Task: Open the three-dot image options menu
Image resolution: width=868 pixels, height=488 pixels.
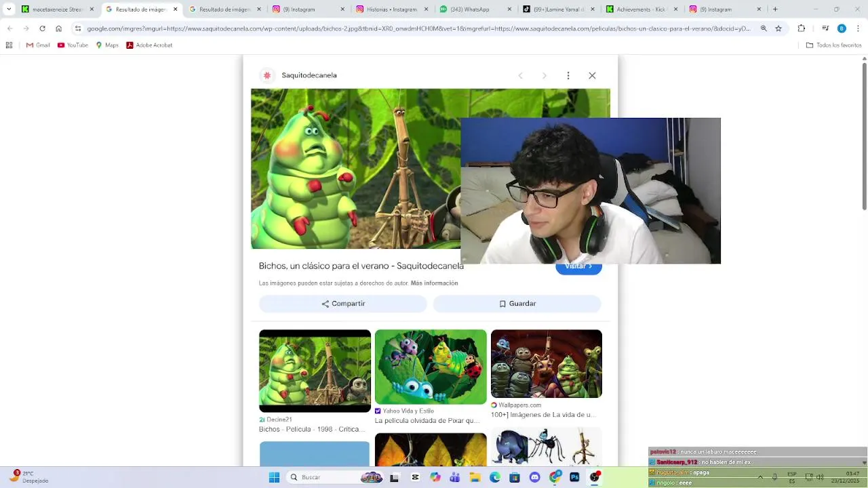Action: tap(568, 76)
